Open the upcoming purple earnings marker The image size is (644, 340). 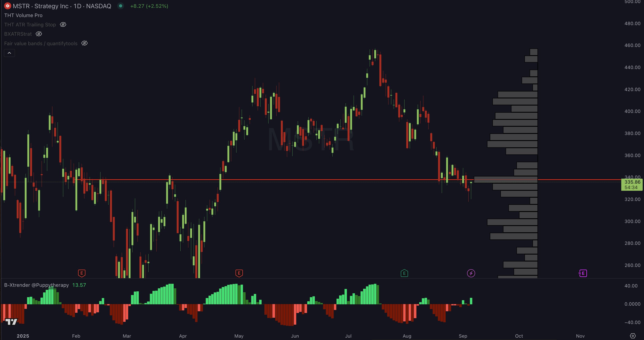583,273
